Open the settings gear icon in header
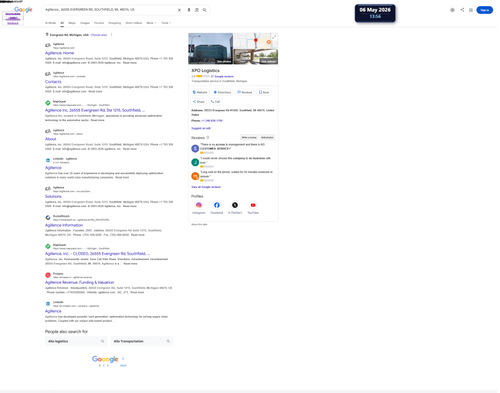500x393 pixels. 452,10
